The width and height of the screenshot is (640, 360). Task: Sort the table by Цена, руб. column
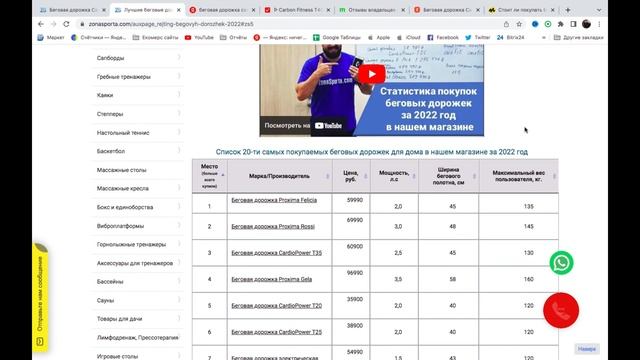coord(351,176)
